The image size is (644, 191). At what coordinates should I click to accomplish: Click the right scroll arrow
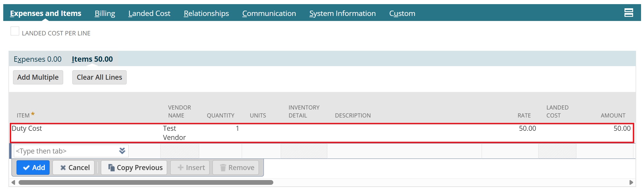click(x=631, y=182)
